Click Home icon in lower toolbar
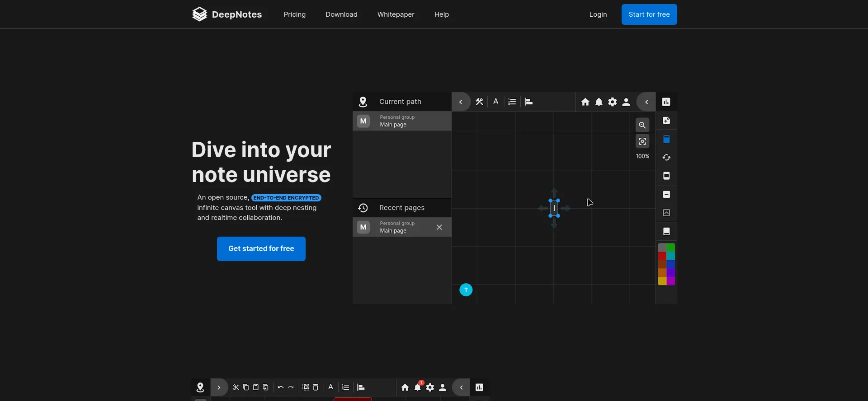Viewport: 868px width, 401px height. point(405,387)
